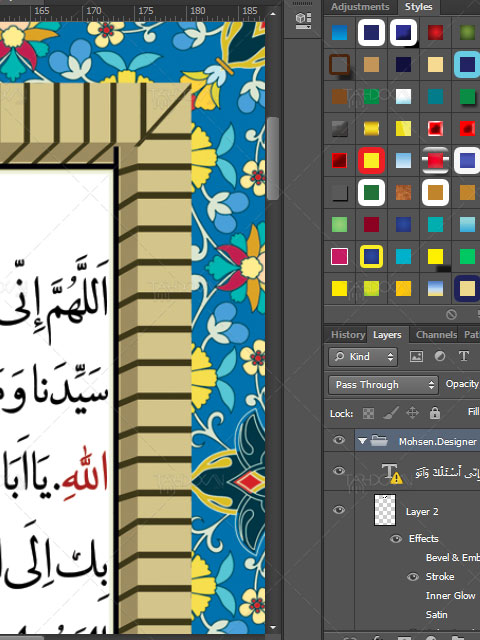Apply the glowing green style in first row
480x640 pixels.
pos(467,33)
